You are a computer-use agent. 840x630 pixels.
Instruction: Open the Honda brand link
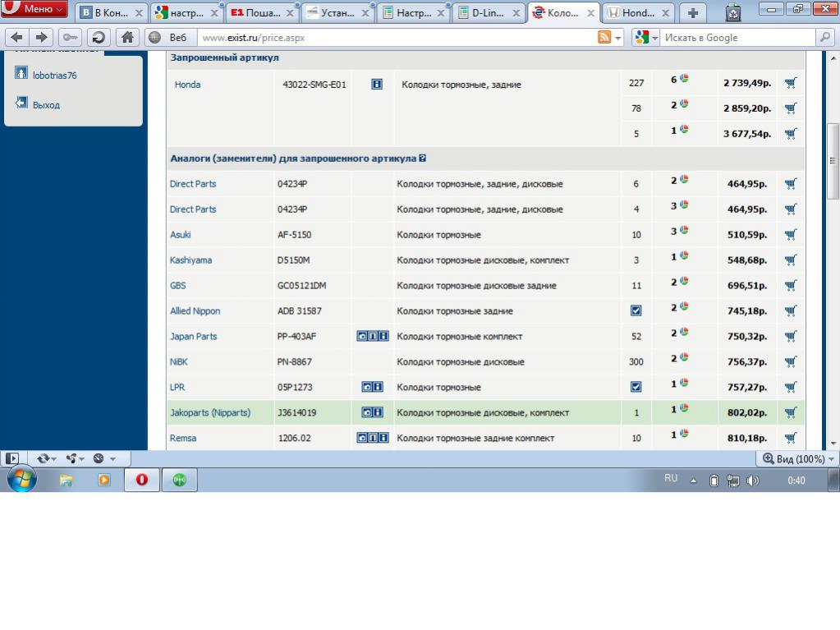[187, 84]
